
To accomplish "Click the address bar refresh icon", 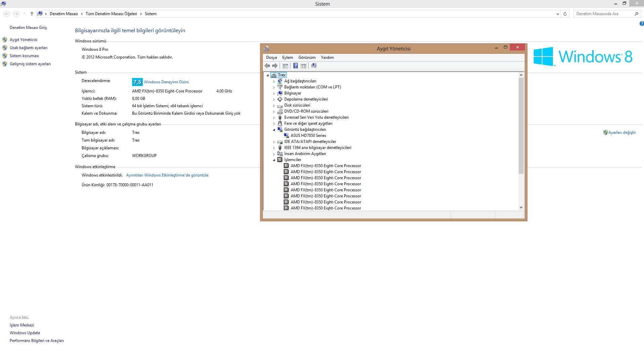I will tap(565, 14).
